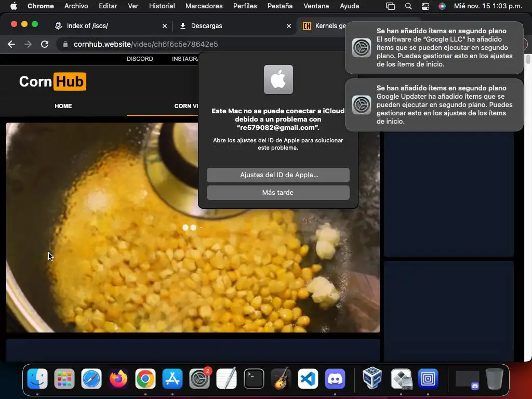Image resolution: width=532 pixels, height=399 pixels.
Task: Open Visual Studio Code from the Dock
Action: (308, 379)
